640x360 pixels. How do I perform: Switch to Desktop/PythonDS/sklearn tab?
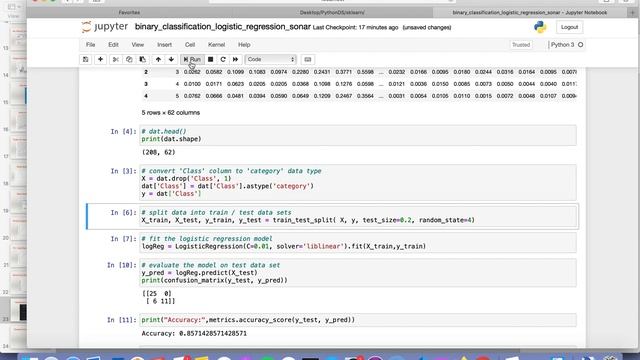pos(332,13)
